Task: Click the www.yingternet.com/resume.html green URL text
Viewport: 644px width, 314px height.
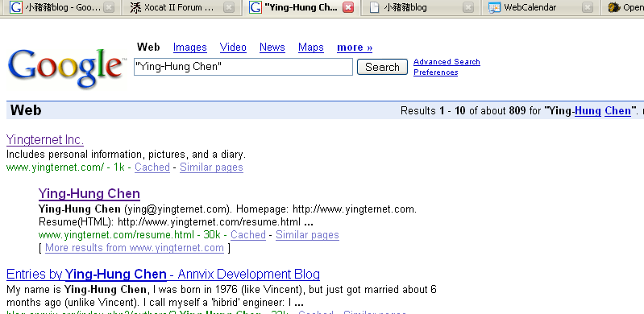Action: click(116, 235)
